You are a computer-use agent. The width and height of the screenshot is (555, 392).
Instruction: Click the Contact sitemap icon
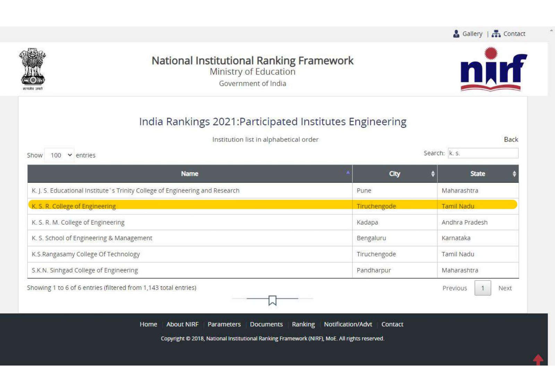tap(496, 34)
